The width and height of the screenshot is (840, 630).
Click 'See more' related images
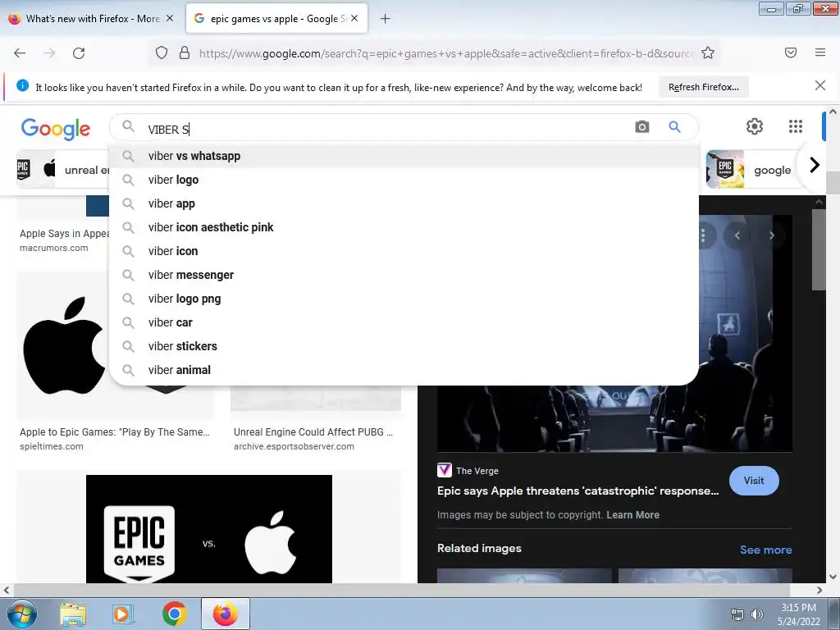point(765,550)
